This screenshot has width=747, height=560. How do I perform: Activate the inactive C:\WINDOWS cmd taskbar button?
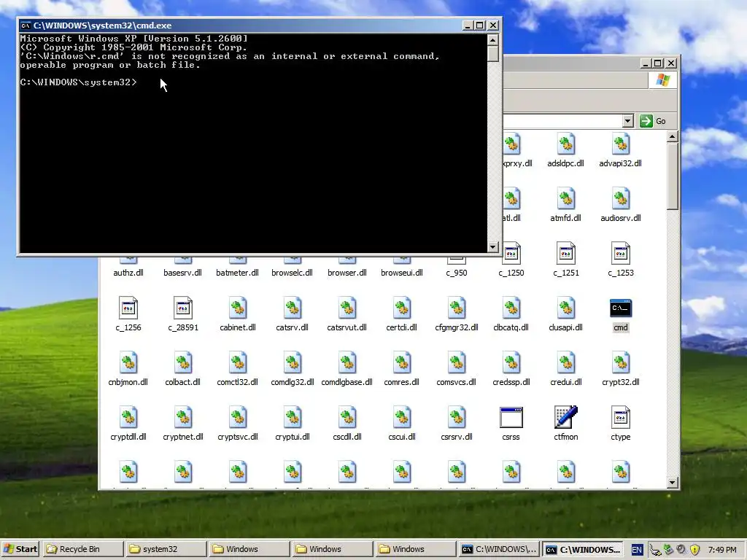(499, 549)
